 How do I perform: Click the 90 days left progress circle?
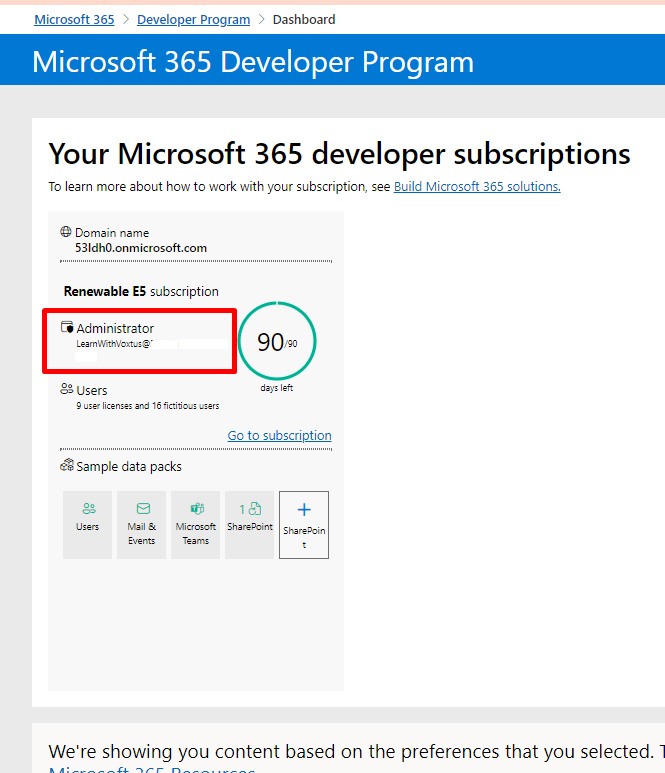pyautogui.click(x=277, y=341)
